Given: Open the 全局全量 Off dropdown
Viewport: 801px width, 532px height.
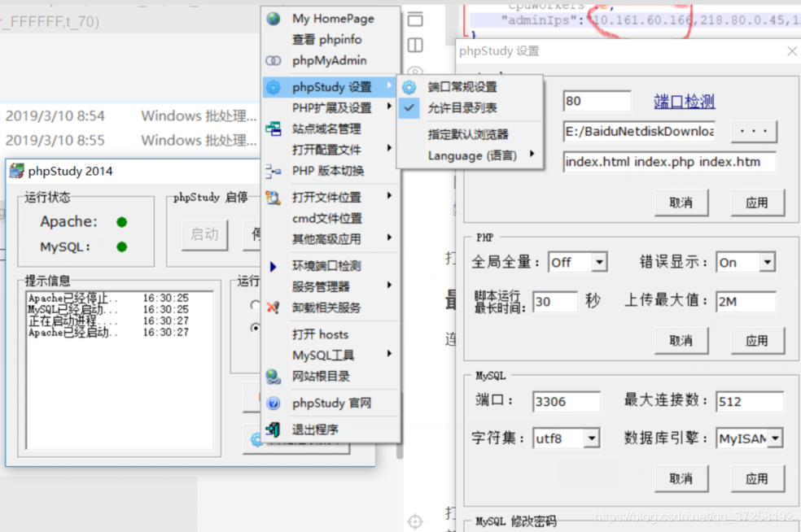Looking at the screenshot, I should point(599,263).
